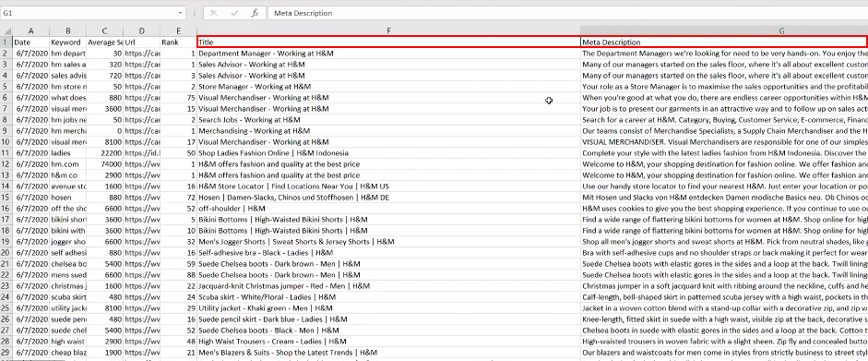
Task: Select cell 'Jacquard-knit Christmas jumper - Red - Men'
Action: (388, 285)
